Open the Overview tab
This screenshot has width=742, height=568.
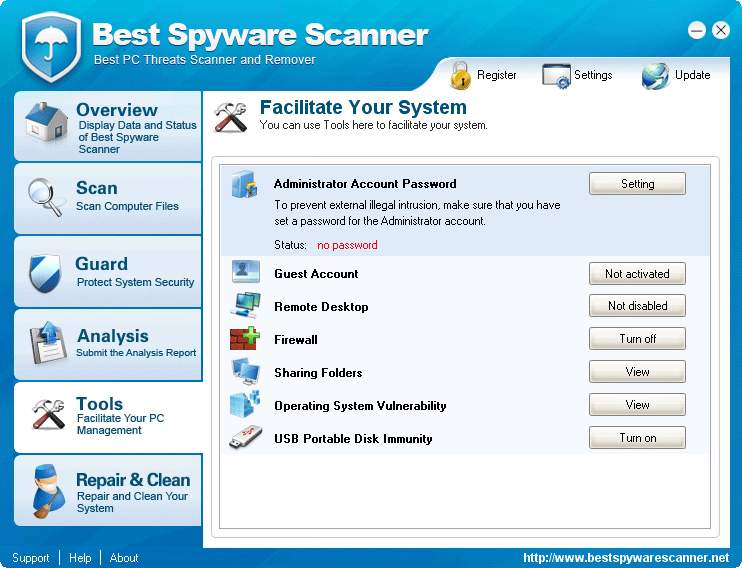108,126
